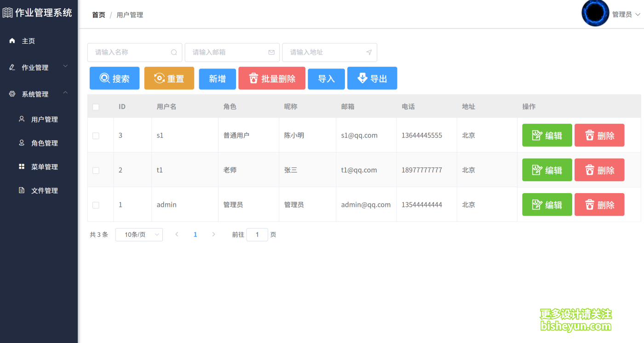Delete user s1 with the 删除 button
The height and width of the screenshot is (343, 644).
[x=599, y=135]
